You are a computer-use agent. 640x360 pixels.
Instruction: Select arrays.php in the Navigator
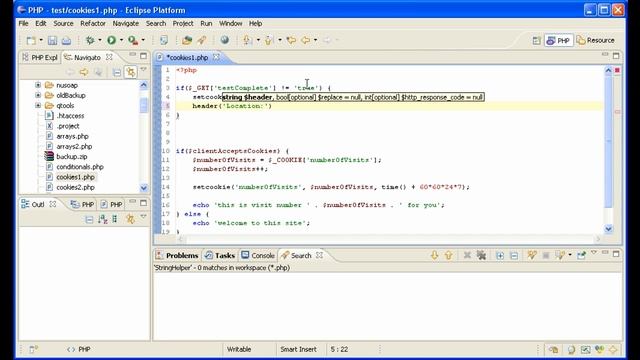(x=72, y=136)
